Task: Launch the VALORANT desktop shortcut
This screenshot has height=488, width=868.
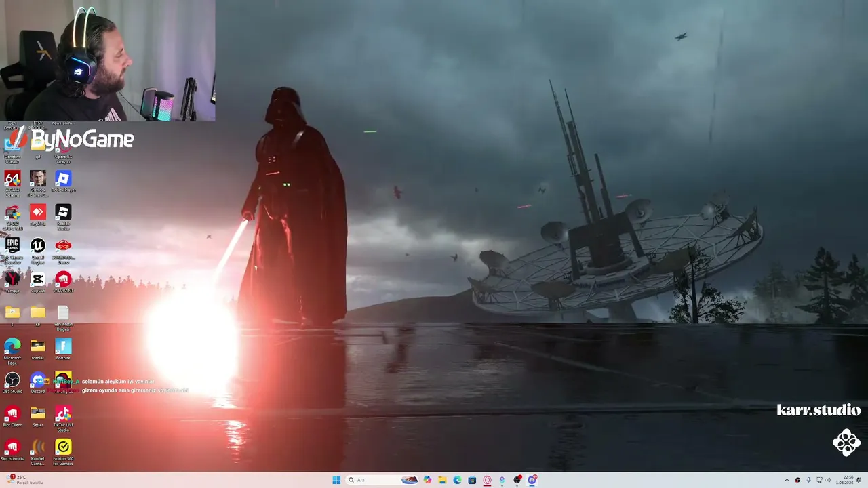Action: [x=63, y=282]
